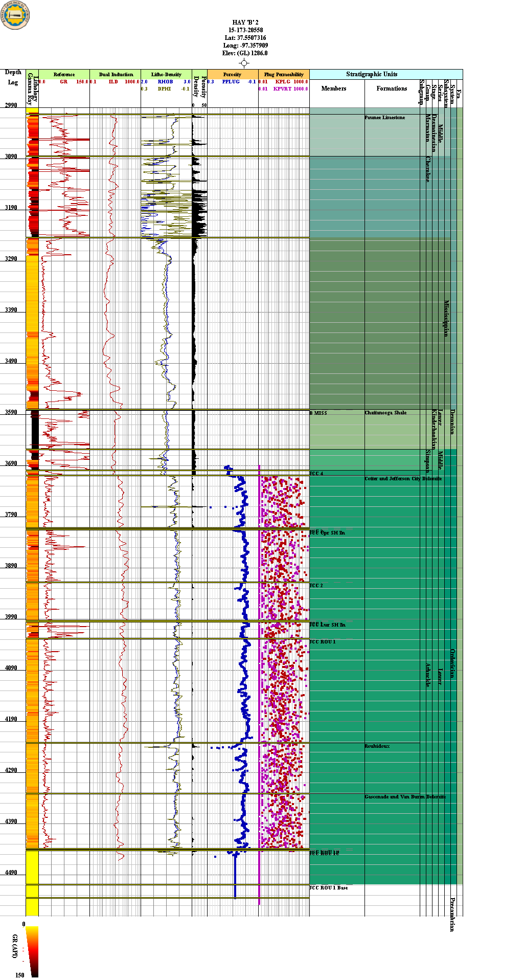Click the Pawnee Limestone formation label
This screenshot has width=524, height=980.
point(384,118)
